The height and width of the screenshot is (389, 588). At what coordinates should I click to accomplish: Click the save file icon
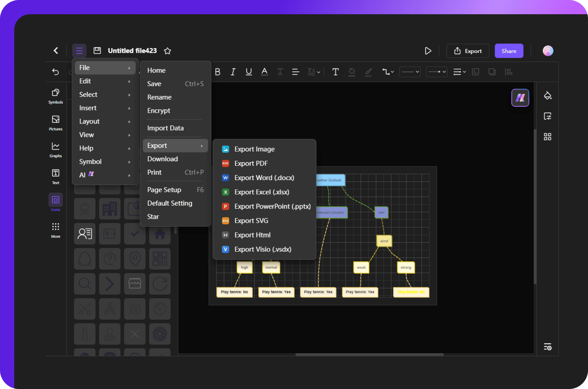97,51
